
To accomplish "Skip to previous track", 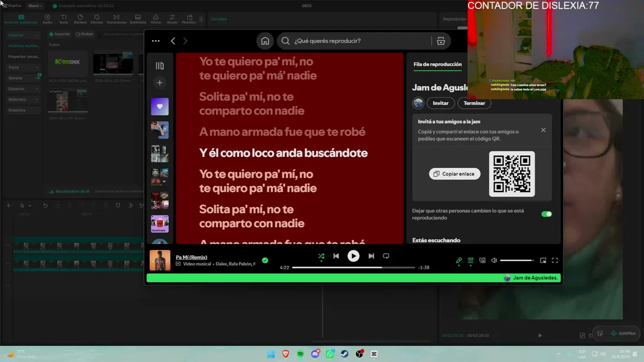I will [336, 256].
